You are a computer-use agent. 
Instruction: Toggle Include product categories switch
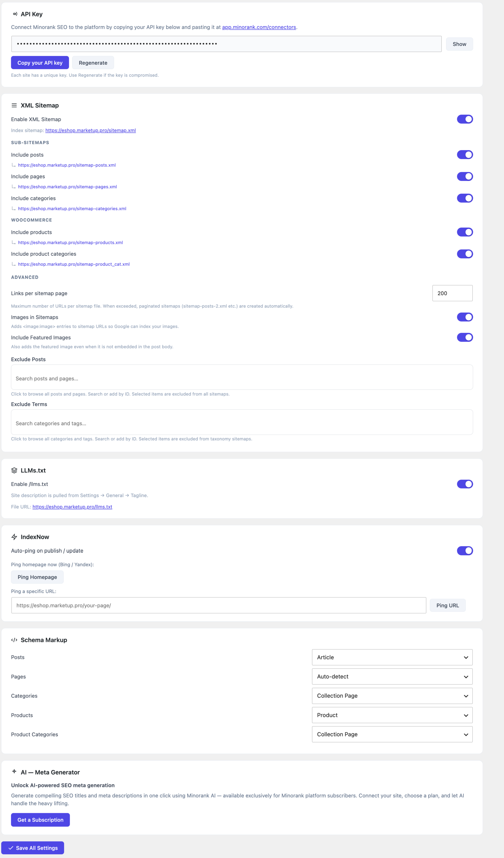465,254
